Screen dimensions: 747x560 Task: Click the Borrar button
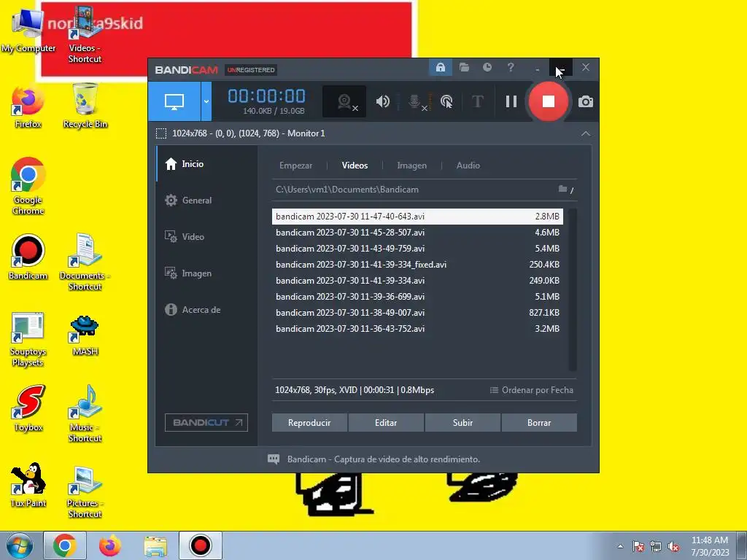pyautogui.click(x=539, y=423)
